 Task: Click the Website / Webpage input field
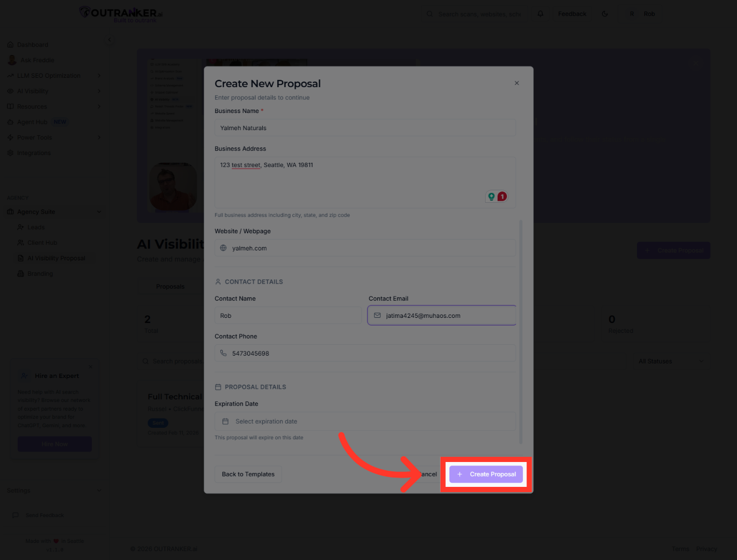(365, 248)
